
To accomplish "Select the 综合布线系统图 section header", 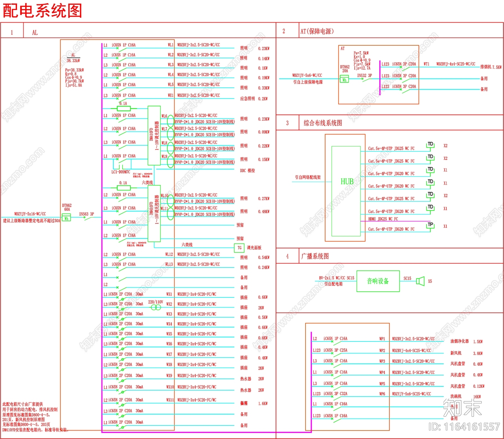I will 323,123.
